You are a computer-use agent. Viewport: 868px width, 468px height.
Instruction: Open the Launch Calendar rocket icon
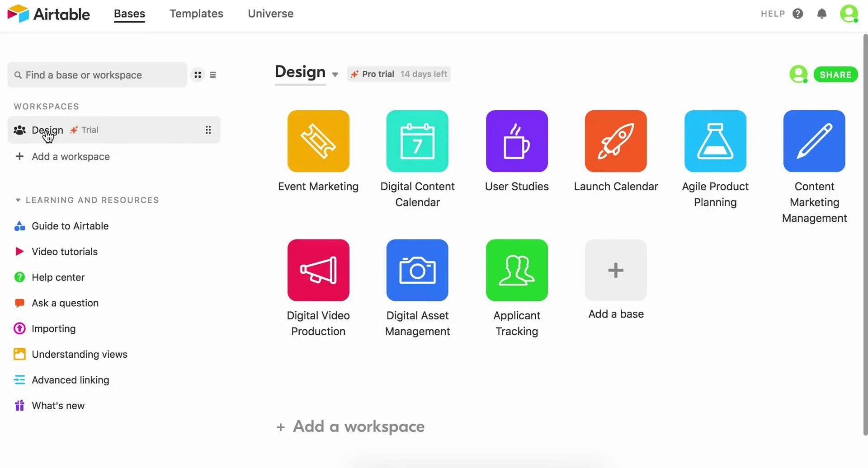click(x=615, y=141)
